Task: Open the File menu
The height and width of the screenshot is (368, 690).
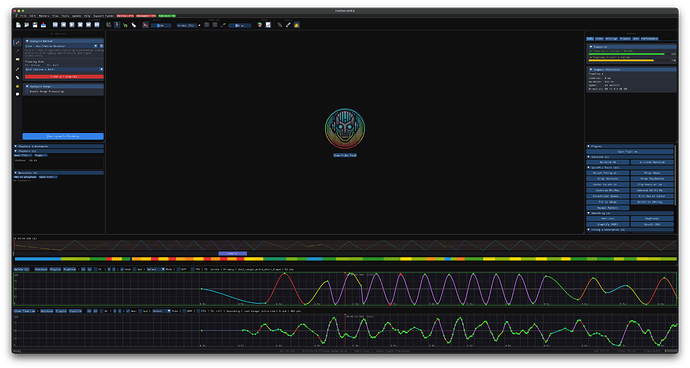Action: point(23,16)
